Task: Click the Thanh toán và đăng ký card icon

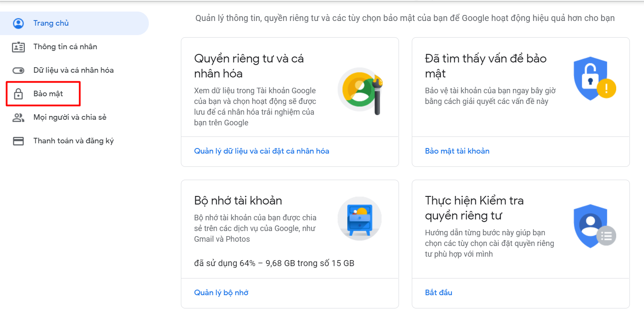Action: [x=18, y=141]
